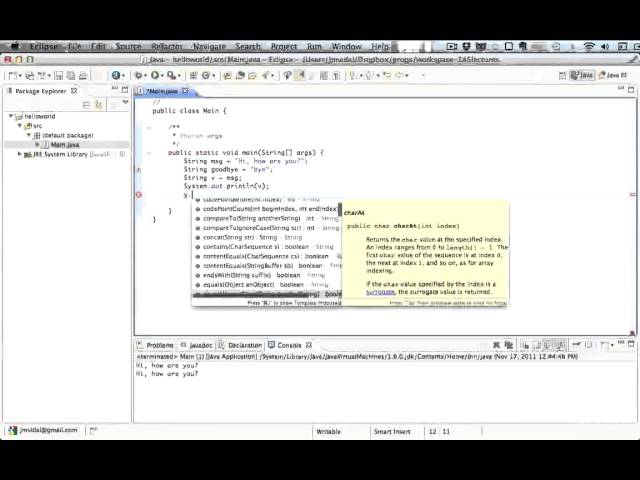Select the *Main.java editor tab
Viewport: 640px width, 480px height.
pos(162,91)
